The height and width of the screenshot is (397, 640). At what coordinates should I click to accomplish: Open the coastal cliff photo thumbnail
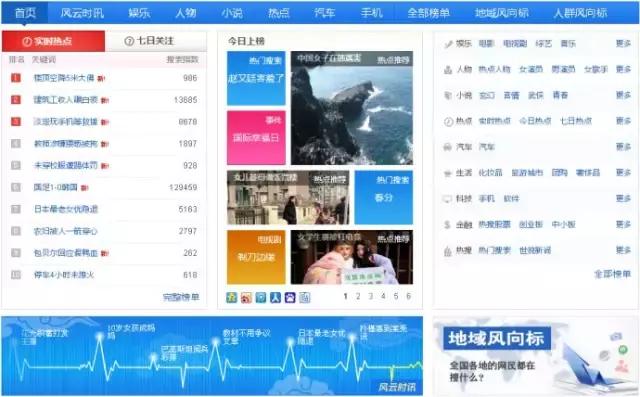pyautogui.click(x=351, y=108)
